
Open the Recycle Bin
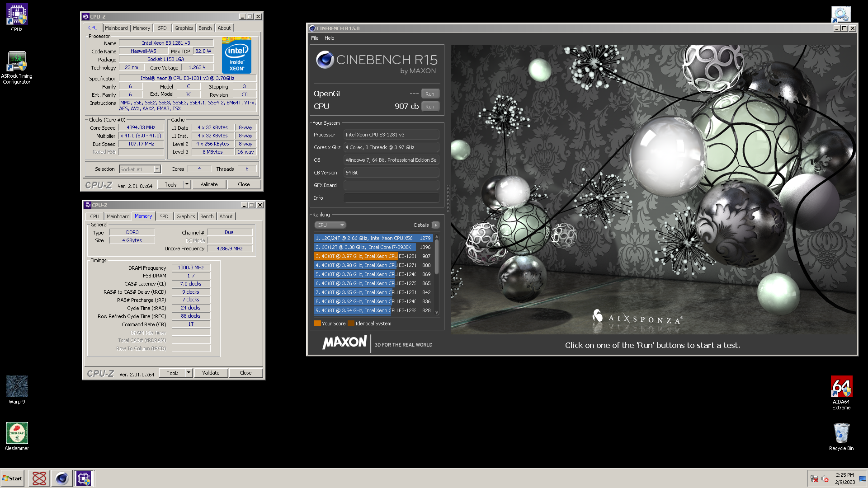tap(841, 436)
